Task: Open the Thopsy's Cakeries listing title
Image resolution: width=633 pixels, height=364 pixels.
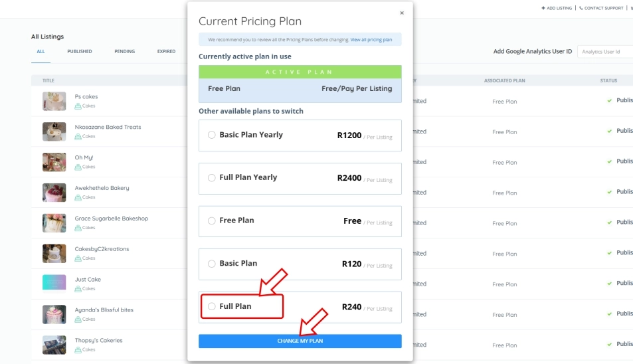Action: pyautogui.click(x=98, y=340)
